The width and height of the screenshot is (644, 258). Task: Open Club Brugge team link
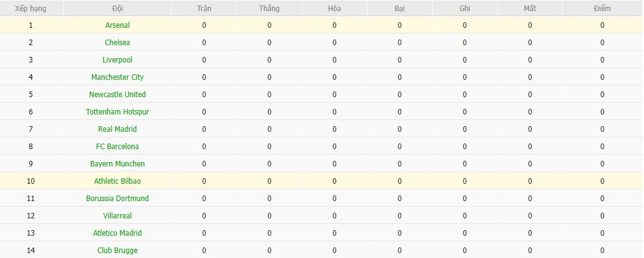pyautogui.click(x=117, y=251)
